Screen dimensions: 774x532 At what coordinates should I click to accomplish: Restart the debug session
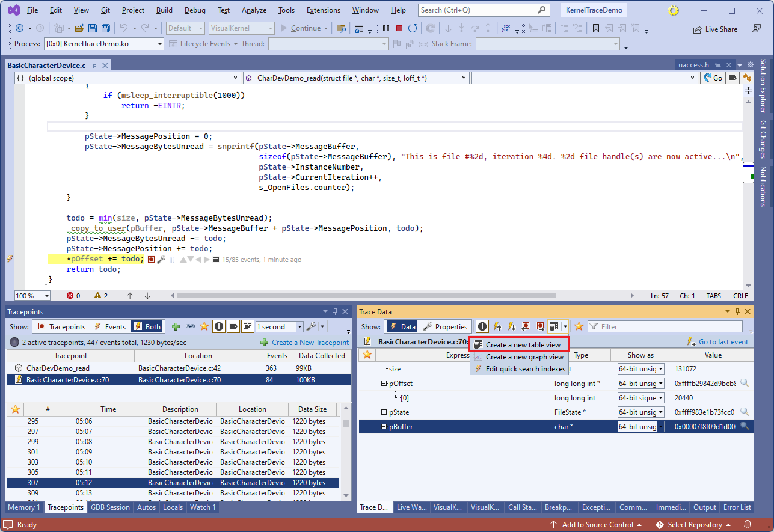pos(413,28)
